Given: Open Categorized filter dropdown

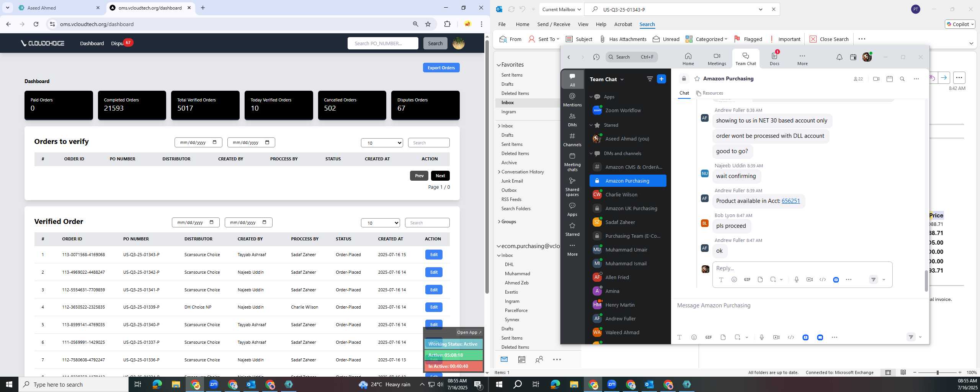Looking at the screenshot, I should (706, 39).
